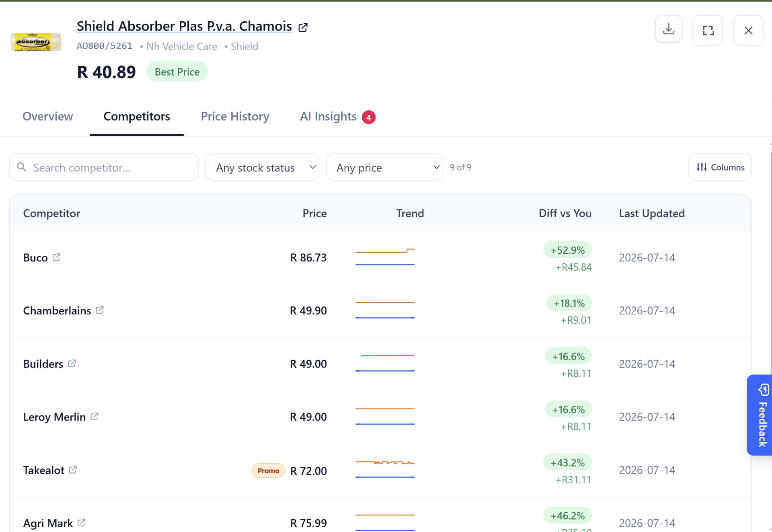Click the 9 of 9 results count
This screenshot has height=532, width=772.
(460, 167)
